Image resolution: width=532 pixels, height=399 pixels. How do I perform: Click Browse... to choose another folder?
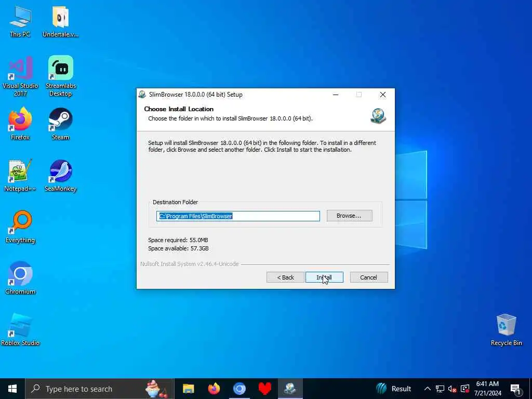[x=350, y=216]
